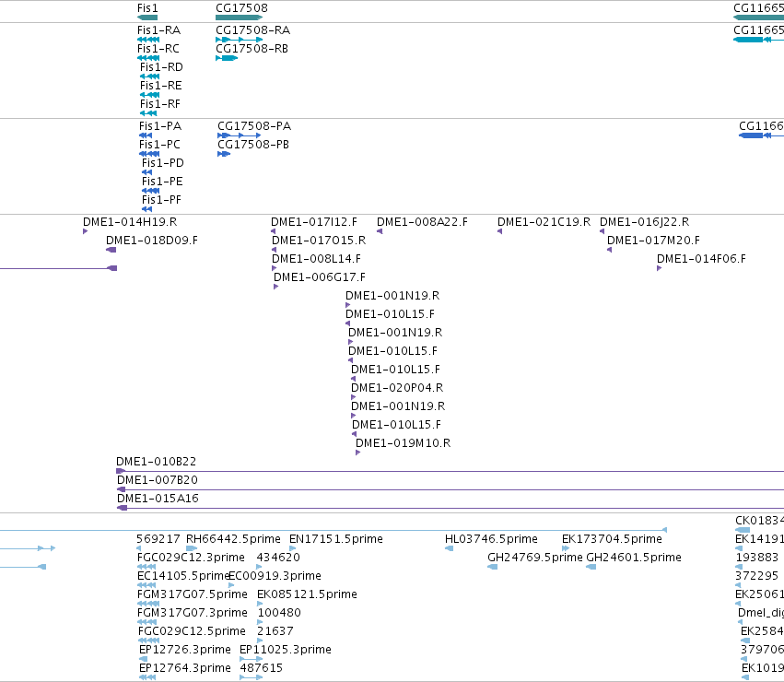Select the DME1-008A22.F feature
This screenshot has width=784, height=682.
380,231
